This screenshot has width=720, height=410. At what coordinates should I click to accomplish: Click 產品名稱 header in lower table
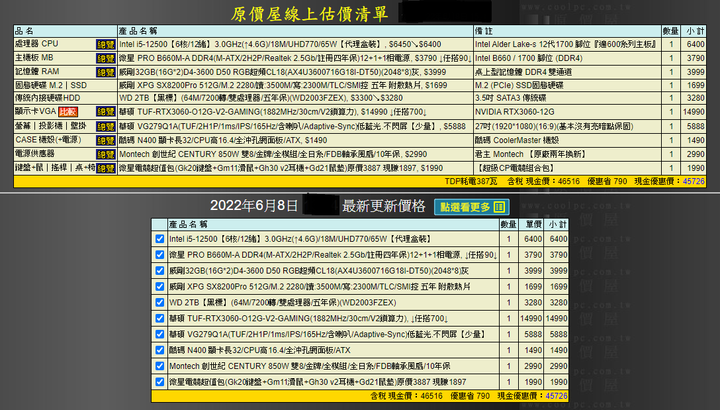click(188, 225)
